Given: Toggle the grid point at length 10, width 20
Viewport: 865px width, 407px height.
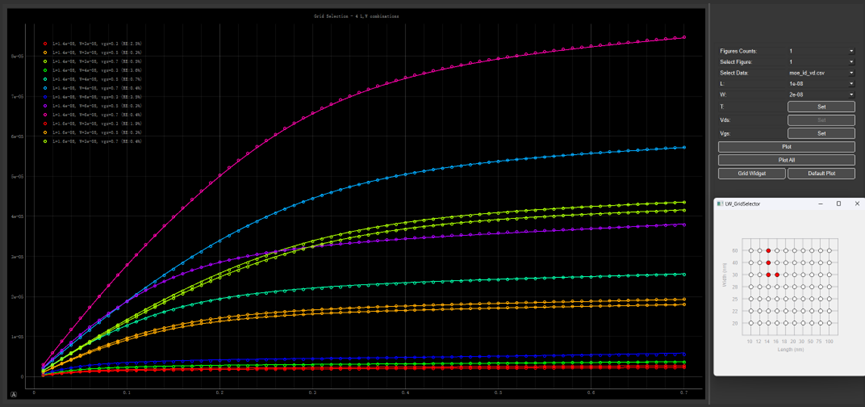Looking at the screenshot, I should click(x=749, y=323).
